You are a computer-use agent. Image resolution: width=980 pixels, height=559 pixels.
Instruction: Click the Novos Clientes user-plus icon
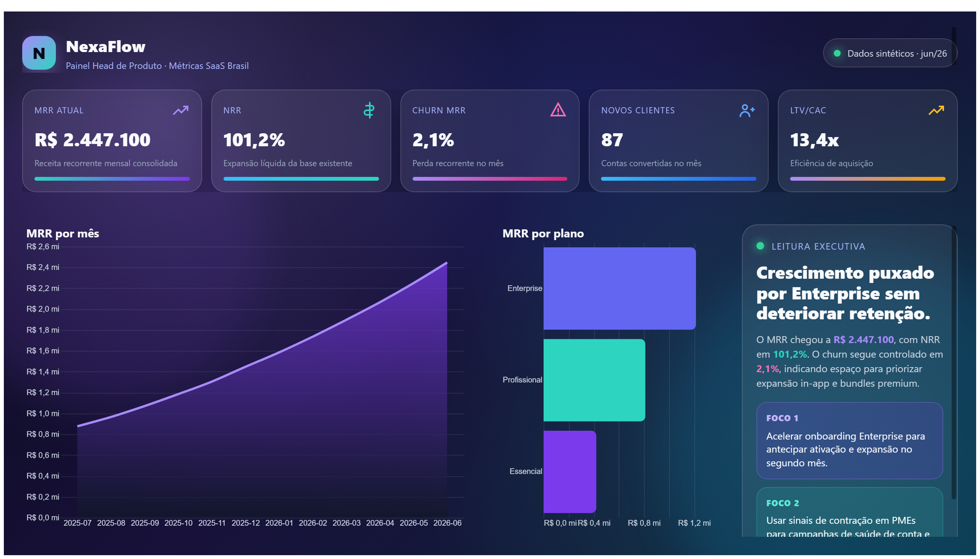pyautogui.click(x=746, y=111)
